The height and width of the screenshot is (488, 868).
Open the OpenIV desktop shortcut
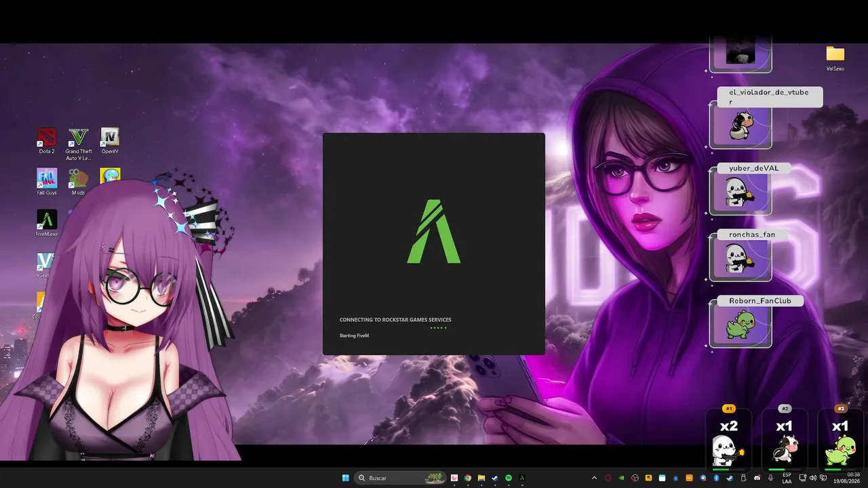(x=110, y=140)
